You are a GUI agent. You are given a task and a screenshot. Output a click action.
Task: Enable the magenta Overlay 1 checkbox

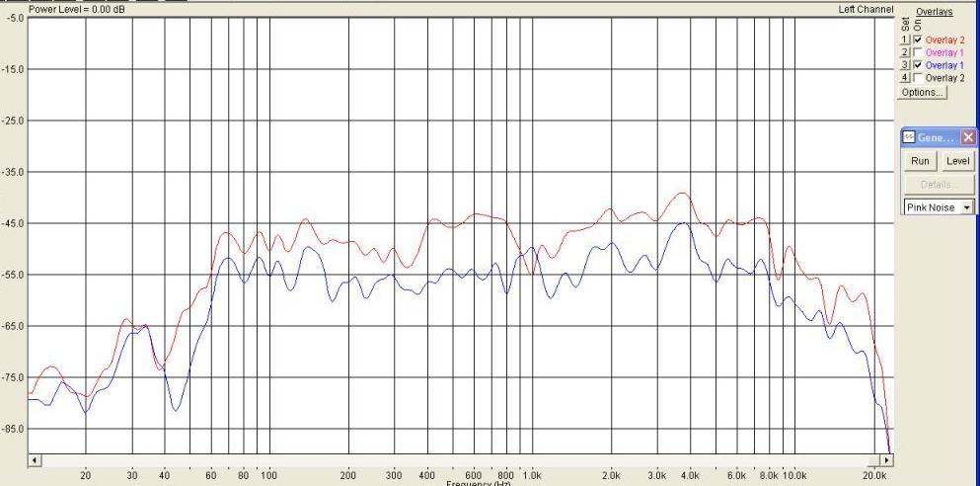point(918,52)
